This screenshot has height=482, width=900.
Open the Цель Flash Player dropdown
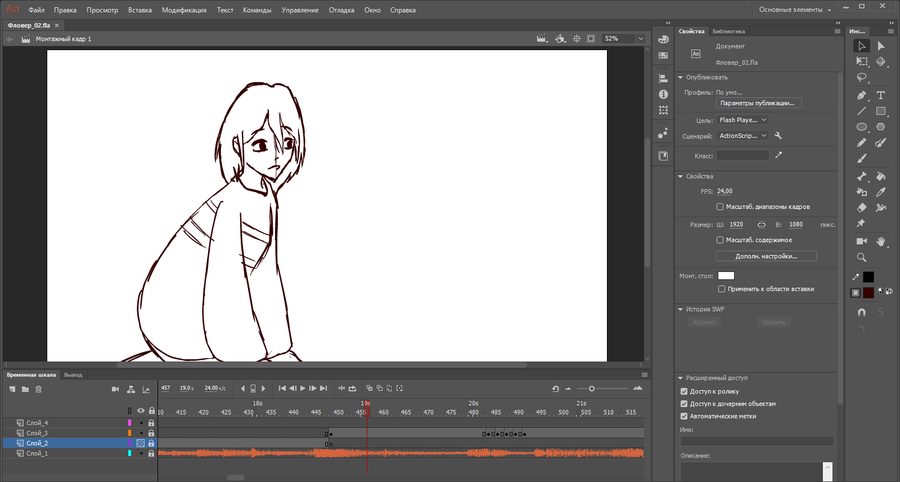tap(743, 120)
